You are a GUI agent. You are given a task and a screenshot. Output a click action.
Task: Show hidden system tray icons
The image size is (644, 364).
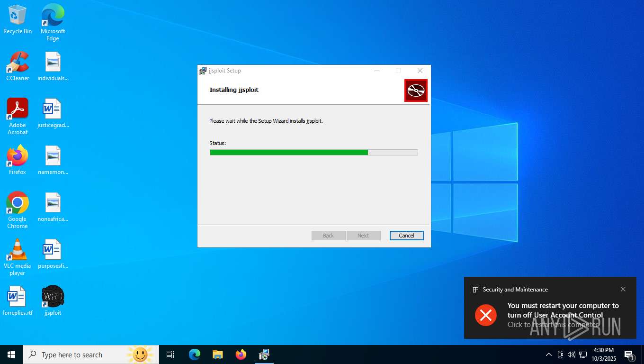click(x=548, y=355)
